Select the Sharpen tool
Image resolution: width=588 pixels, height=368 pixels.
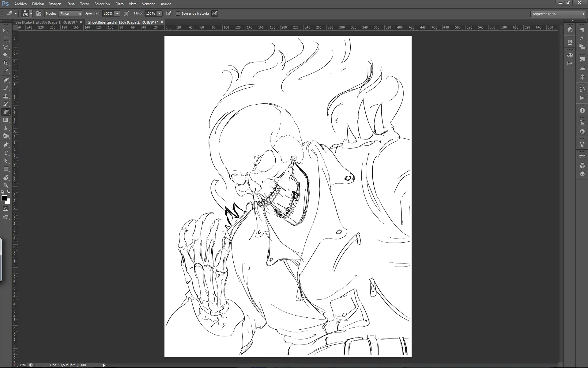click(6, 128)
